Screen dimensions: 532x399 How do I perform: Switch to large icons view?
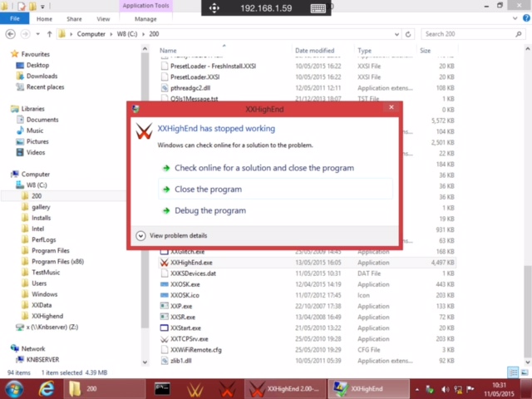coord(525,372)
